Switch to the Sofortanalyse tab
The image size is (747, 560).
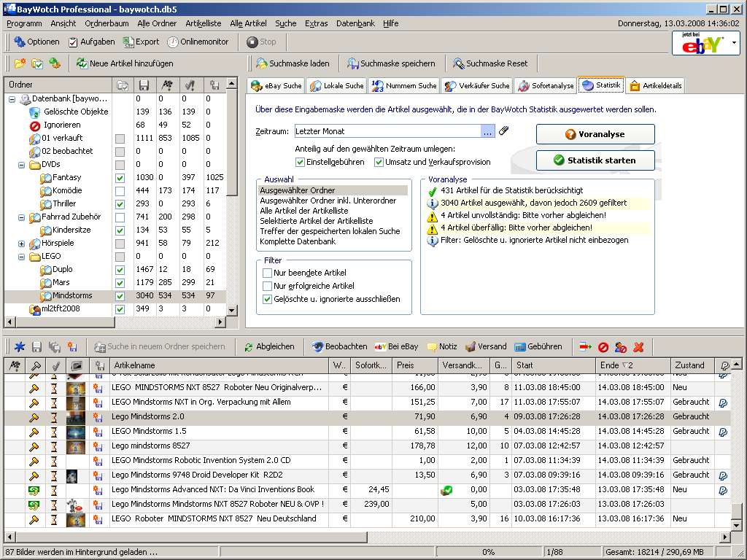[546, 86]
